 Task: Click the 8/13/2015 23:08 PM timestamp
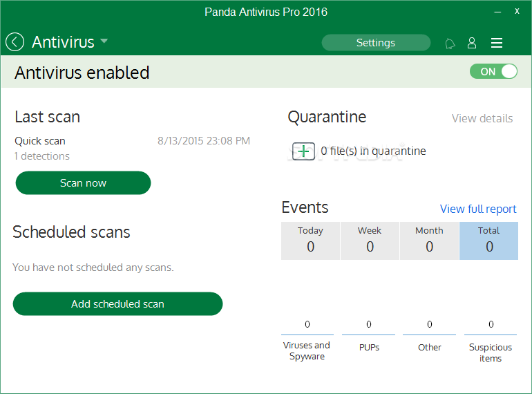click(x=204, y=141)
